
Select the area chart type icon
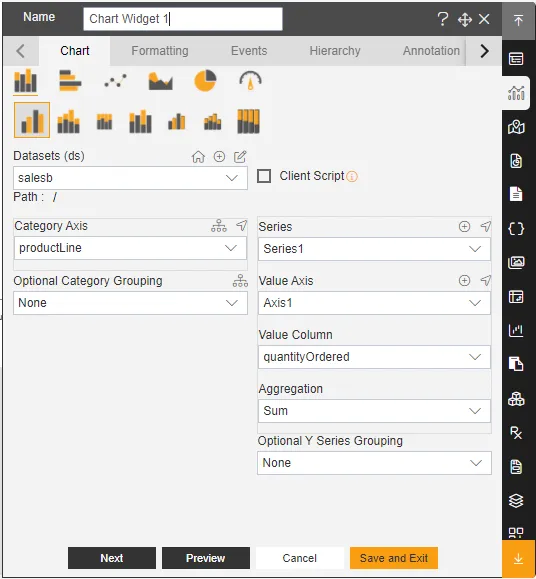160,81
